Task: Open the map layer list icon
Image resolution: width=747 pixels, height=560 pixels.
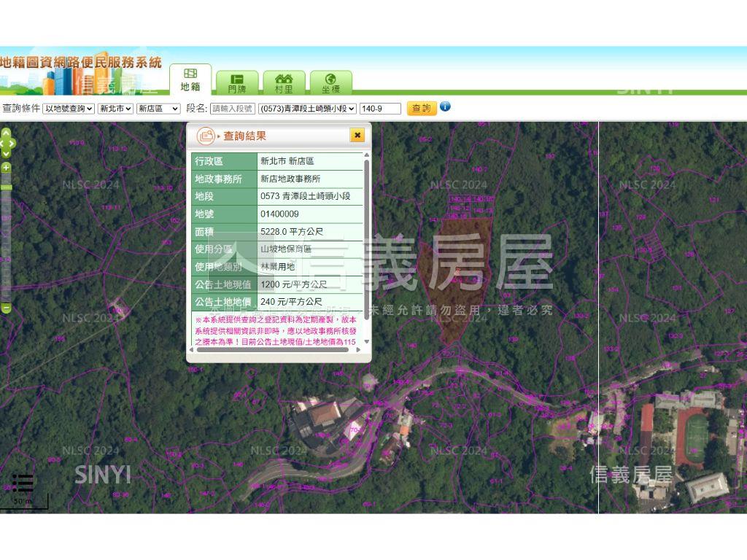Action: coord(23,483)
